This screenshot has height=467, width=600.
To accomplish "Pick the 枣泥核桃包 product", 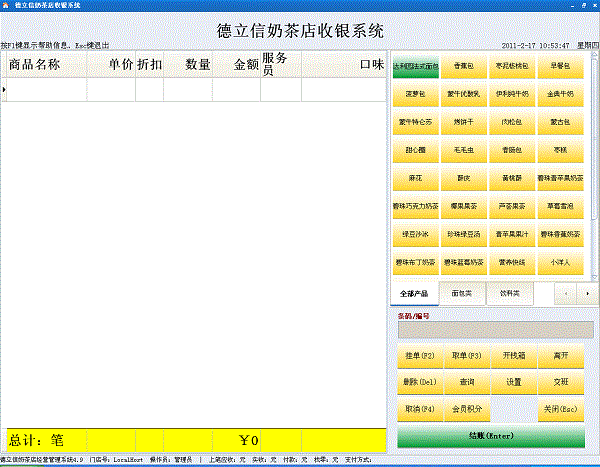I will pos(512,66).
